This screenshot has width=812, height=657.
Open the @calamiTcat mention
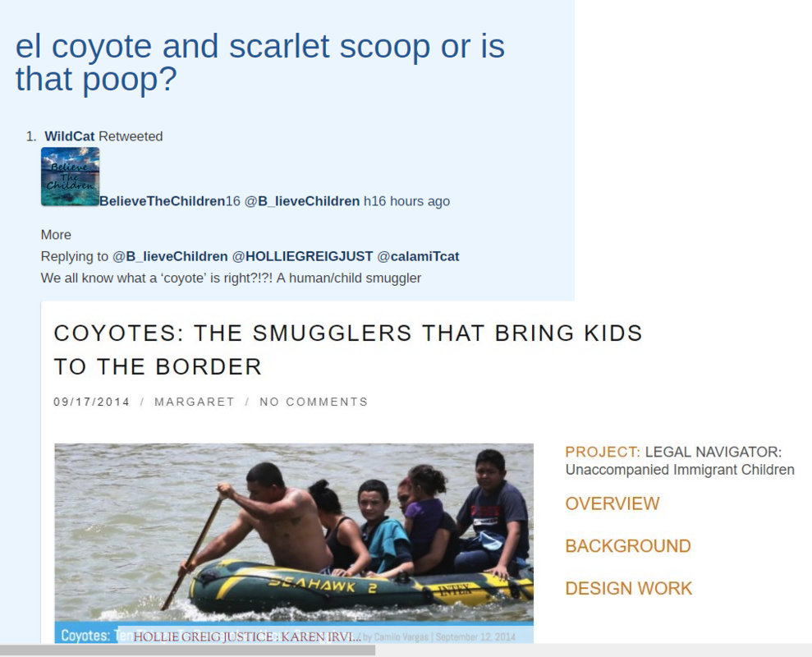click(x=418, y=256)
